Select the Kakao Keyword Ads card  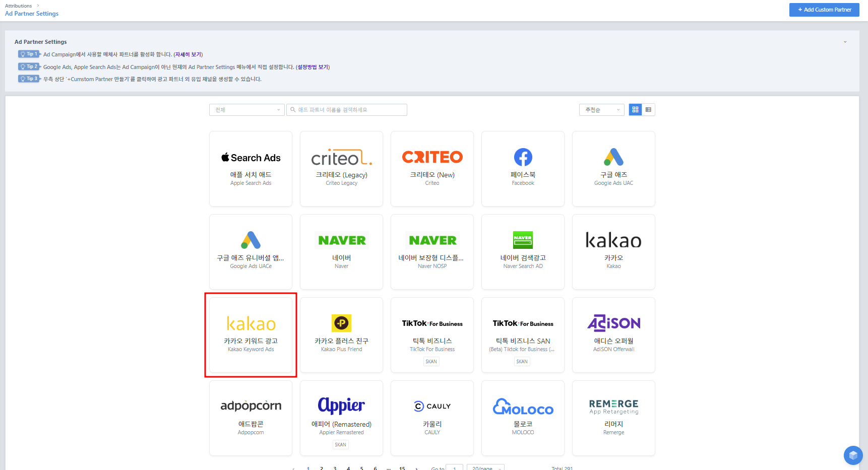pos(251,335)
